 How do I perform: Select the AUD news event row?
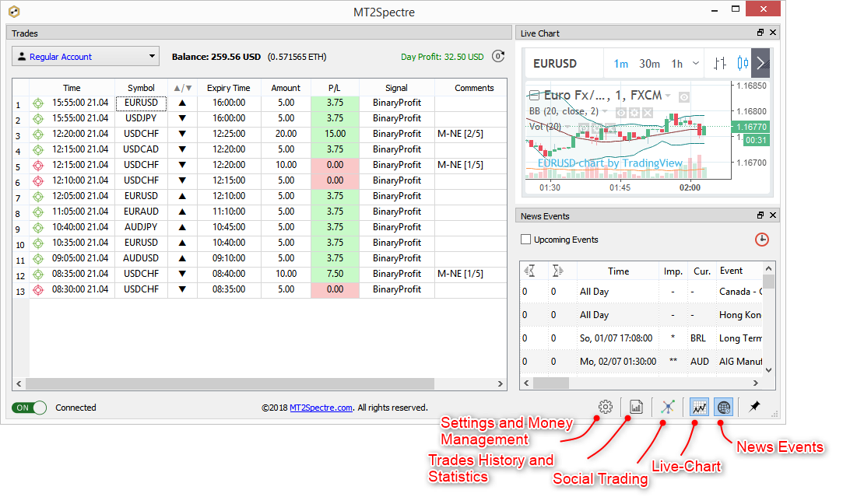click(642, 362)
